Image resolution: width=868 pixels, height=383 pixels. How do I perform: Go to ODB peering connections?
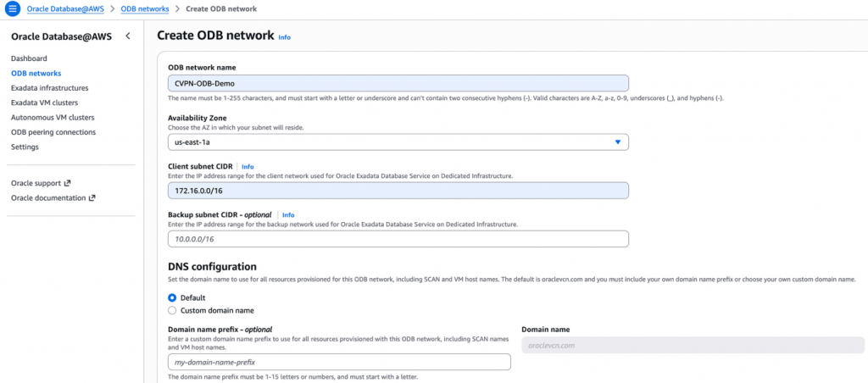53,132
